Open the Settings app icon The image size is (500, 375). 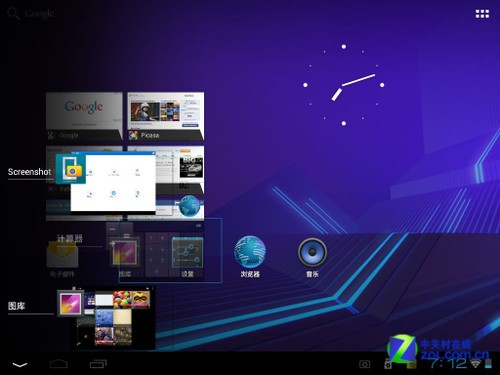pos(187,252)
